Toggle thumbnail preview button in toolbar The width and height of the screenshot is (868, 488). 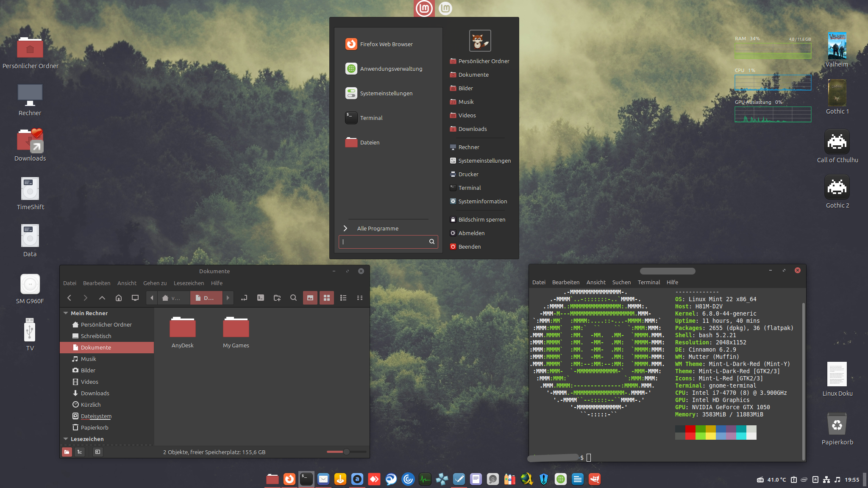[310, 298]
